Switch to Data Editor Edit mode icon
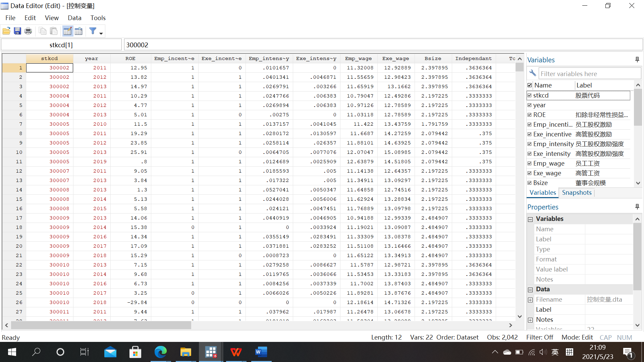The height and width of the screenshot is (362, 644). [67, 32]
